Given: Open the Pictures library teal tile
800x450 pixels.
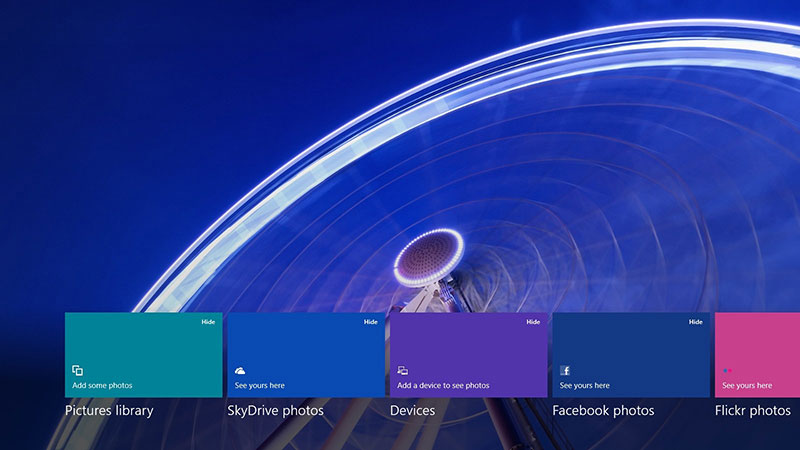Looking at the screenshot, I should [143, 355].
